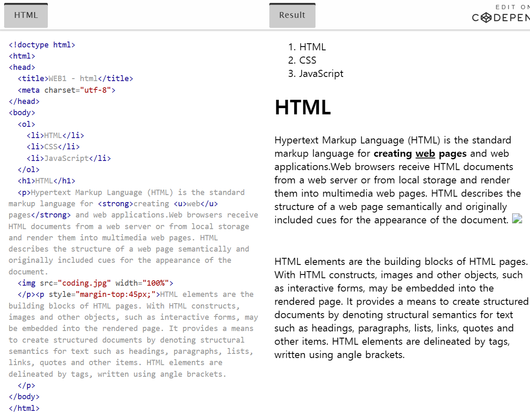Click the JavaScript list item in the result
Image resolution: width=530 pixels, height=420 pixels.
coord(321,73)
